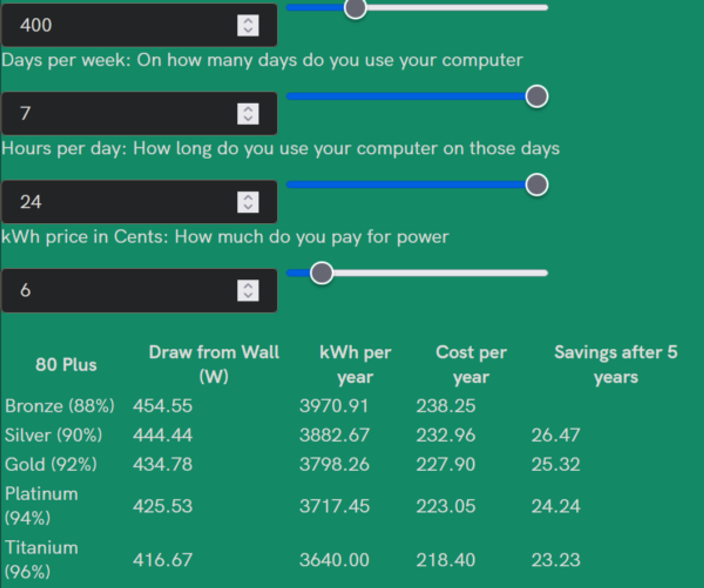Image resolution: width=704 pixels, height=588 pixels.
Task: Click the 'Cost per year' column header
Action: [471, 365]
